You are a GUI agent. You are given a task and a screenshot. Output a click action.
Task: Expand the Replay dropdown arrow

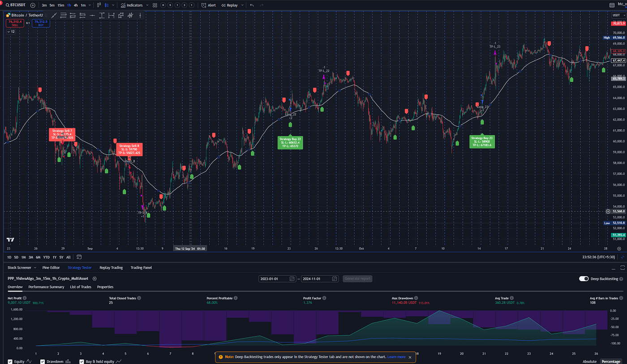pyautogui.click(x=242, y=5)
